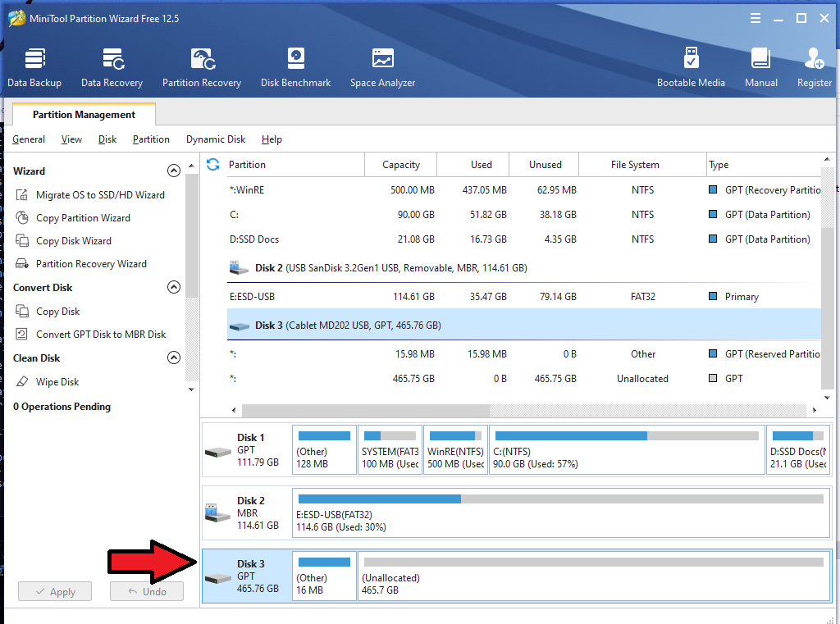Select the E:ESD-USB partition row

click(524, 297)
